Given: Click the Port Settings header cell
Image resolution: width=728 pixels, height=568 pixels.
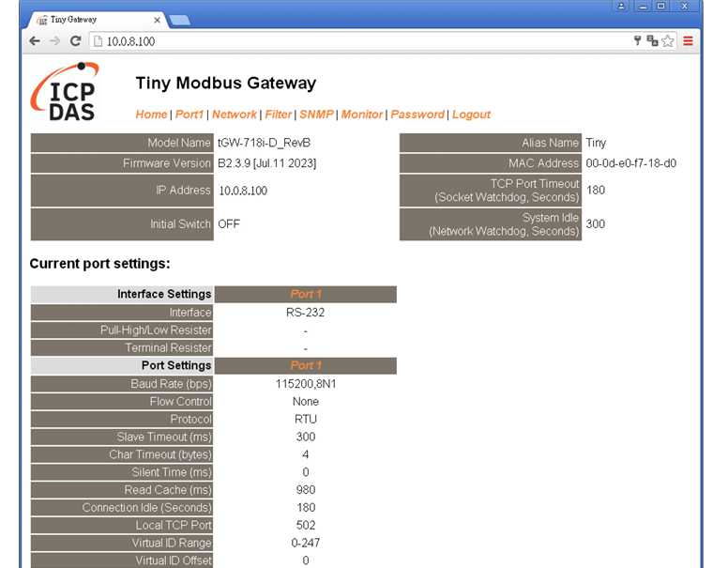Looking at the screenshot, I should (x=122, y=366).
